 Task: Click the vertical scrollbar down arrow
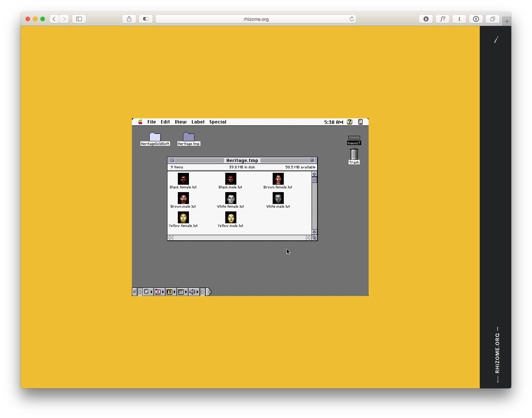(314, 232)
